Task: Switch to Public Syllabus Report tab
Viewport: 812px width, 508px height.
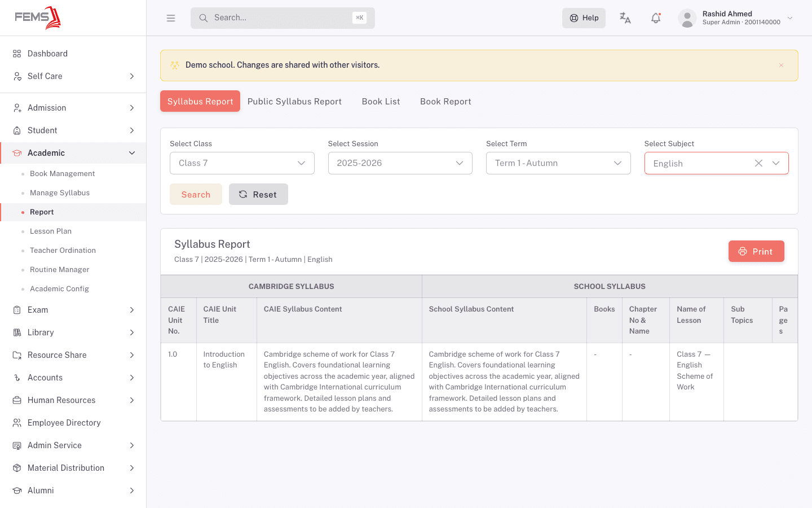Action: 294,102
